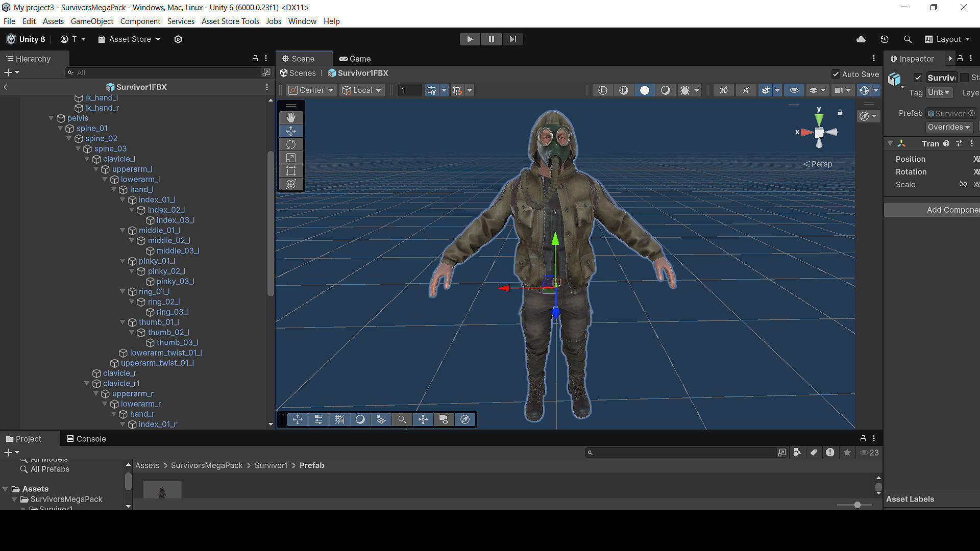
Task: Open the Center pivot dropdown
Action: 311,90
